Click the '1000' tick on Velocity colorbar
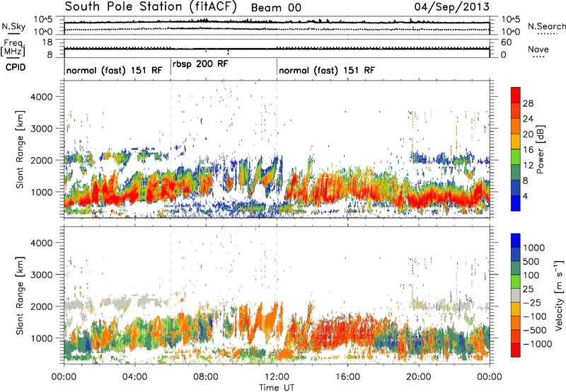Image resolution: width=566 pixels, height=392 pixels. click(x=534, y=248)
